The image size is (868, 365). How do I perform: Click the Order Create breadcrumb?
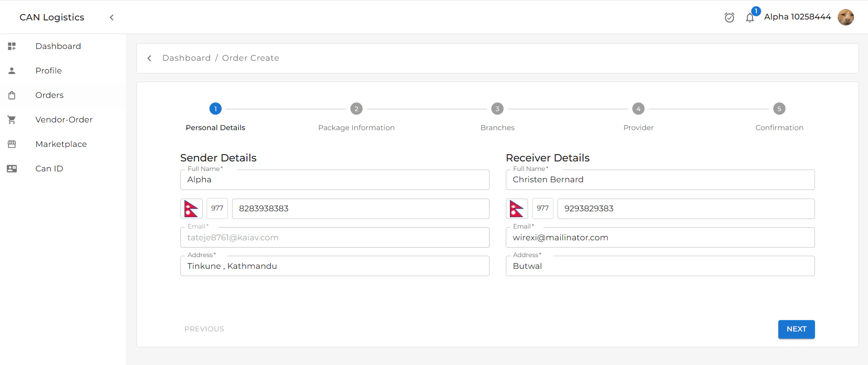point(251,58)
